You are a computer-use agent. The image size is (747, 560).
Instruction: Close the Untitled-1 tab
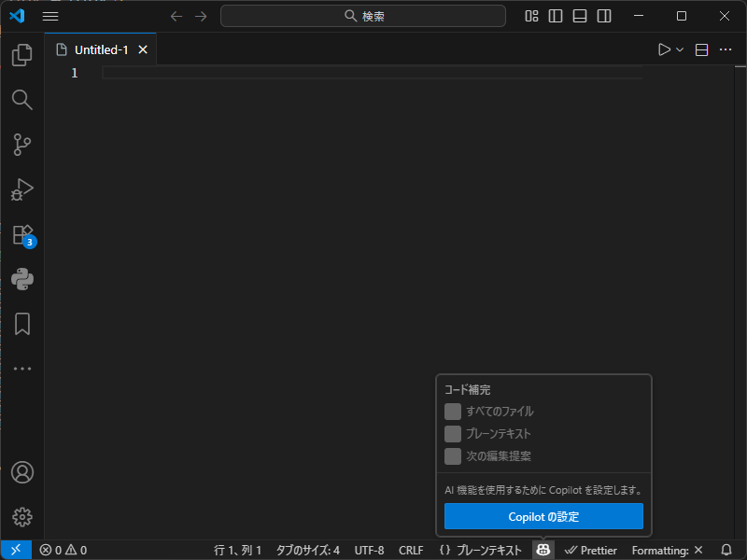143,49
